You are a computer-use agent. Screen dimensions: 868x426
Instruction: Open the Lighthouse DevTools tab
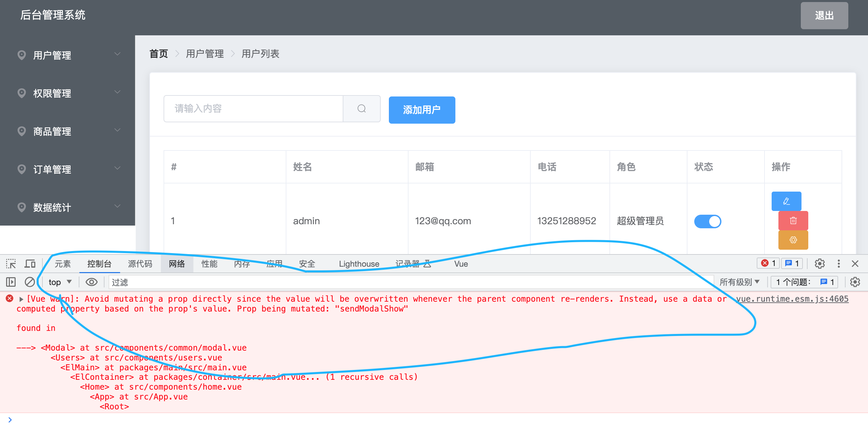pyautogui.click(x=359, y=264)
